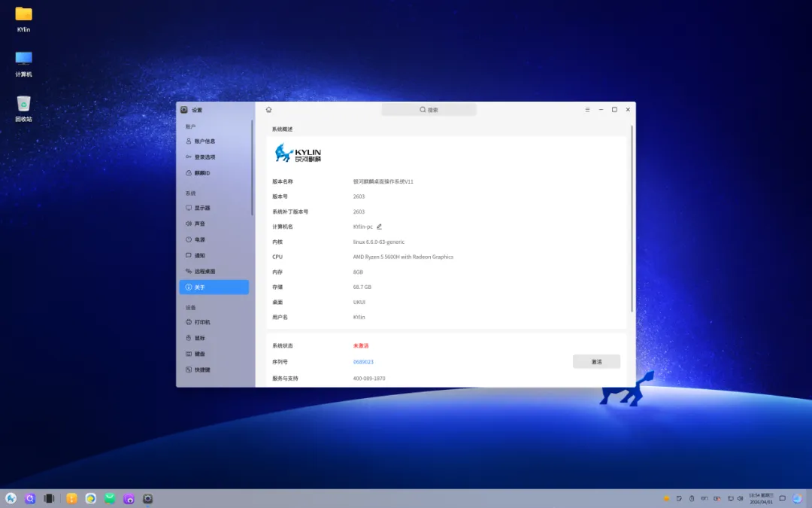The height and width of the screenshot is (508, 812).
Task: Maximize the settings window
Action: coord(614,110)
